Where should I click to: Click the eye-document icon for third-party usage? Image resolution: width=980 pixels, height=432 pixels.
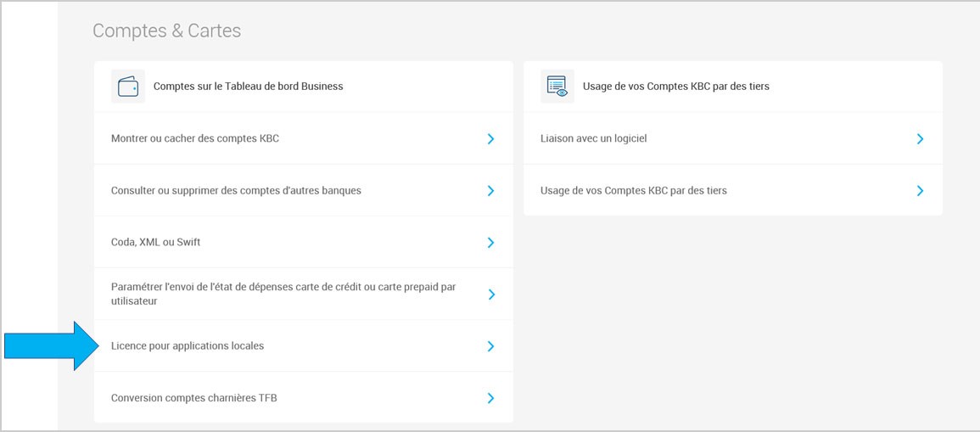(x=557, y=87)
